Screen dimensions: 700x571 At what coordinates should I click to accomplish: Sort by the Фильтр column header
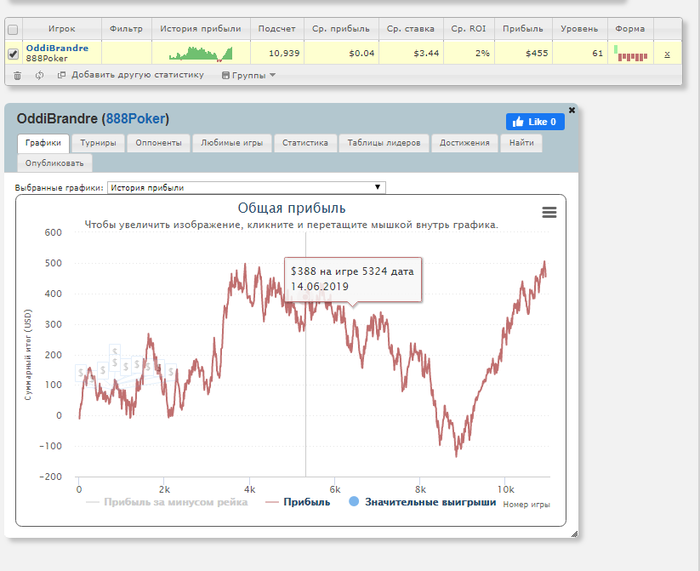point(126,29)
